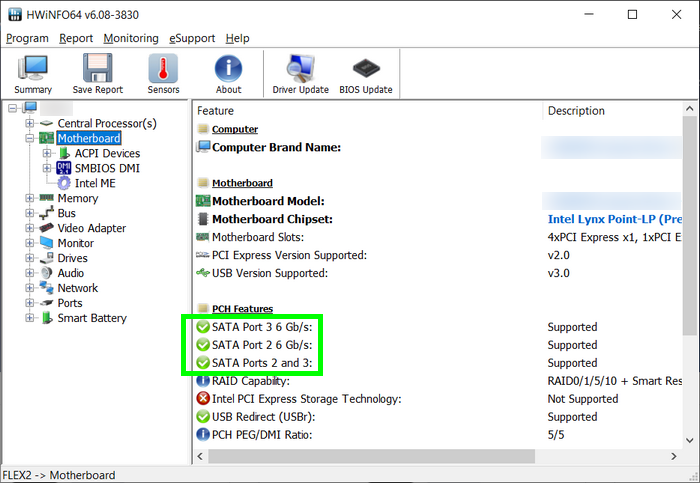The height and width of the screenshot is (483, 700).
Task: Open the Help menu
Action: (237, 38)
